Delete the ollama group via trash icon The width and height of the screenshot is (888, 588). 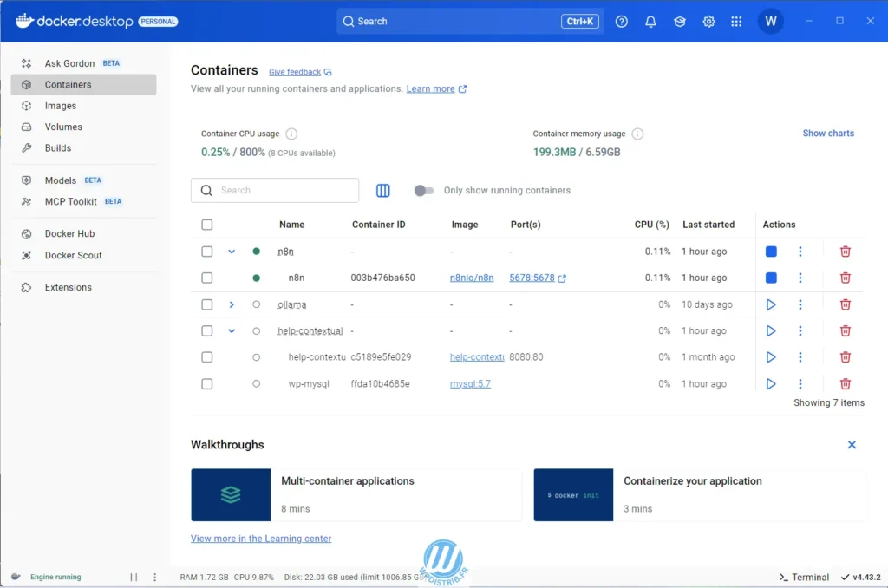[845, 304]
